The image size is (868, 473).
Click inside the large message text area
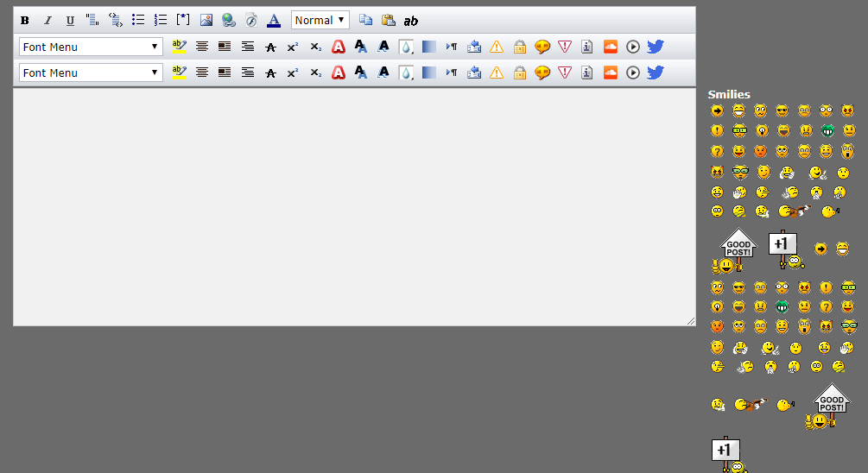pos(354,207)
